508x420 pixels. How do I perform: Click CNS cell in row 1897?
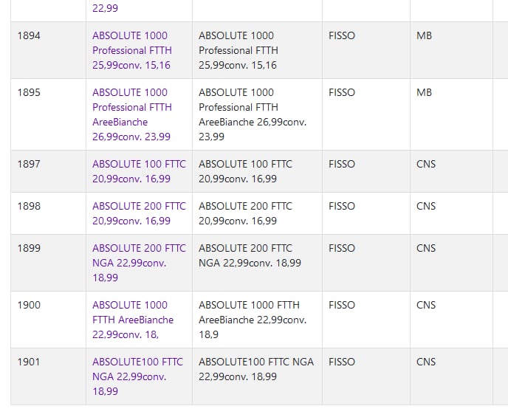point(426,164)
